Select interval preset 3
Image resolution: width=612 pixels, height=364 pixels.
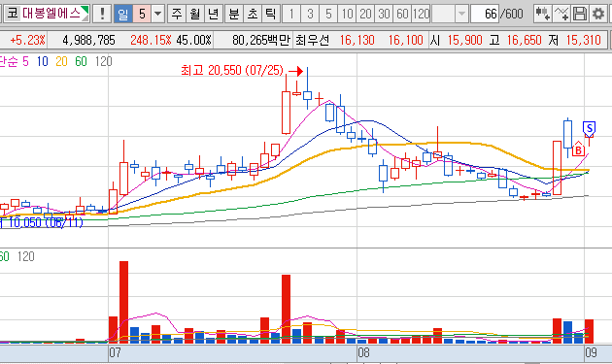click(310, 14)
